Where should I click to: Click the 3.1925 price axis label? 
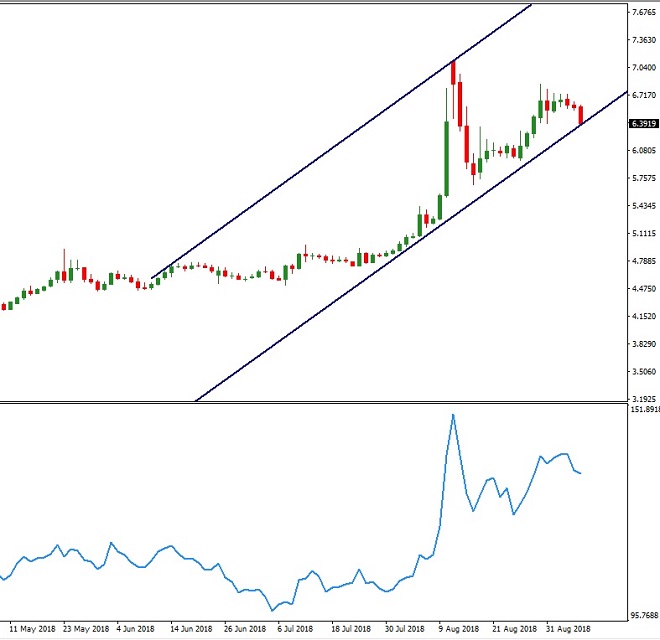(644, 398)
